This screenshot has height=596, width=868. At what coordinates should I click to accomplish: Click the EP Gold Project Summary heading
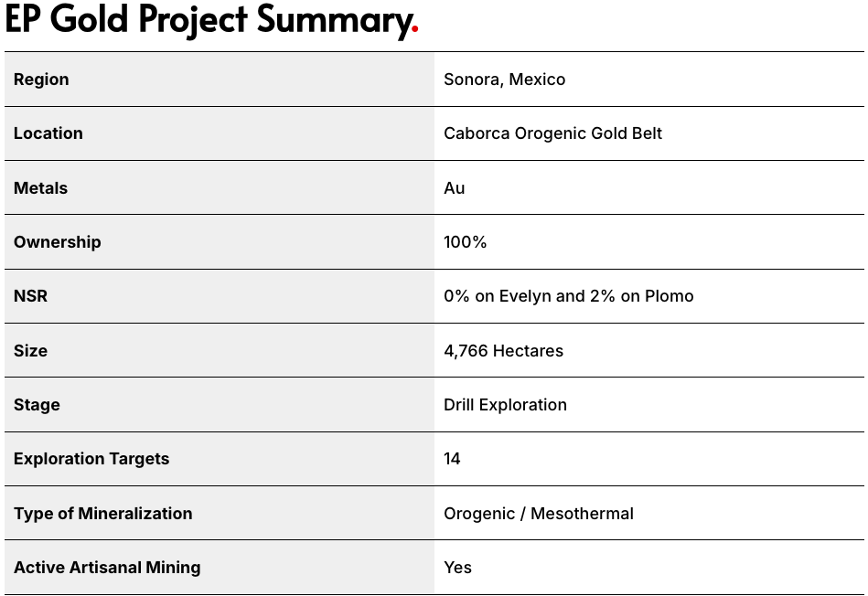pyautogui.click(x=206, y=20)
